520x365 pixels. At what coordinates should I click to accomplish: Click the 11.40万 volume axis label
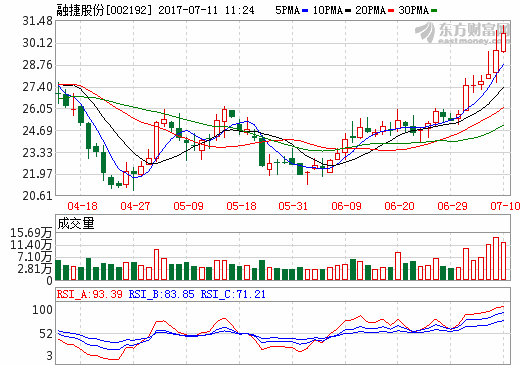coord(31,245)
